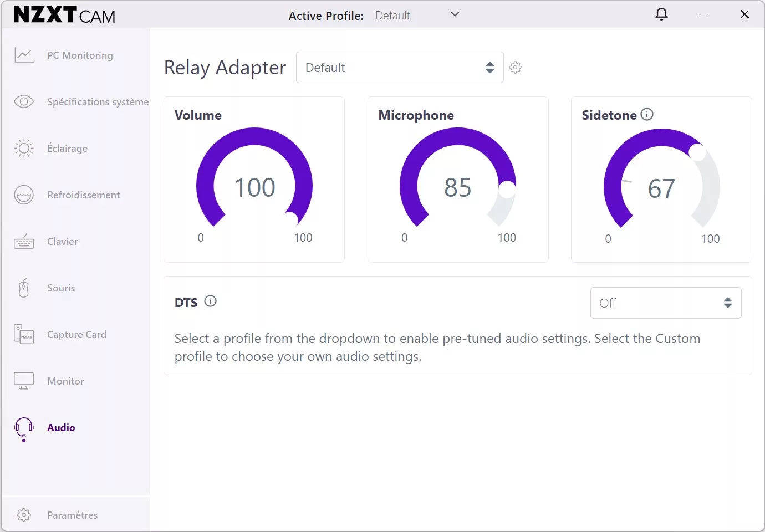
Task: Click the Capture Card icon
Action: (x=24, y=335)
